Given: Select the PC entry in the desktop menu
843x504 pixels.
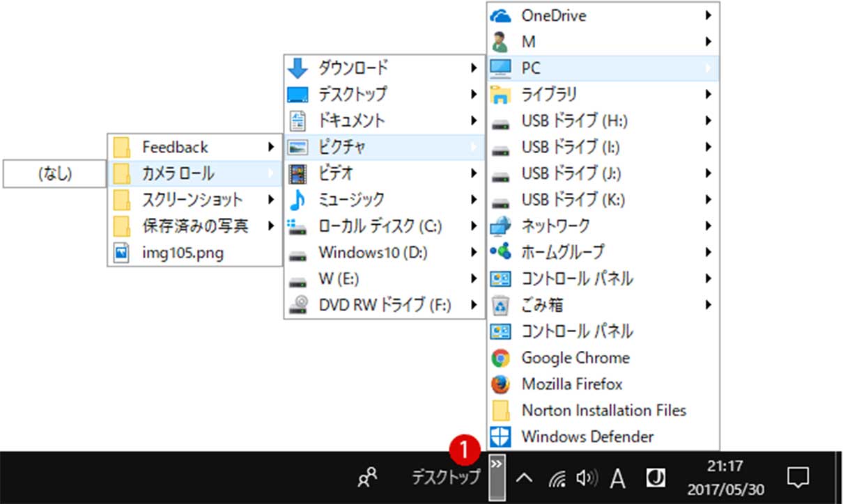Looking at the screenshot, I should click(603, 68).
